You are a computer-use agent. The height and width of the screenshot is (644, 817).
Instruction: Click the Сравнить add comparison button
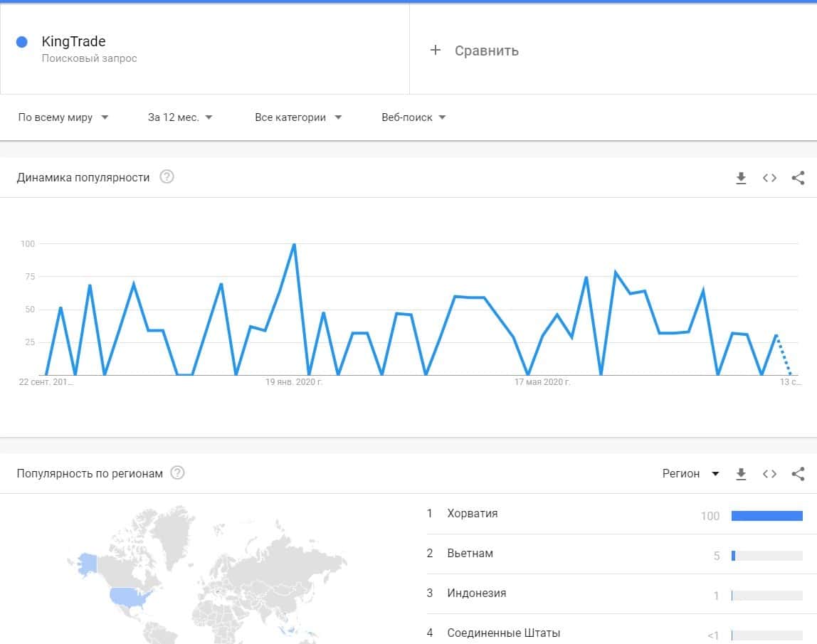click(486, 51)
